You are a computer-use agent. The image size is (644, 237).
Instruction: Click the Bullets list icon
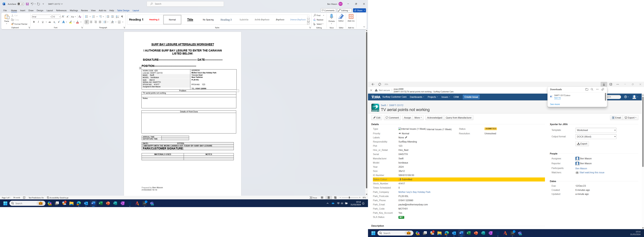point(87,17)
